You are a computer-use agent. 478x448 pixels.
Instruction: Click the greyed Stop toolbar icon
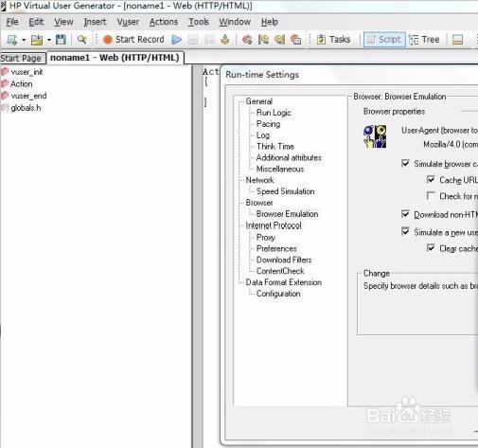coord(193,40)
